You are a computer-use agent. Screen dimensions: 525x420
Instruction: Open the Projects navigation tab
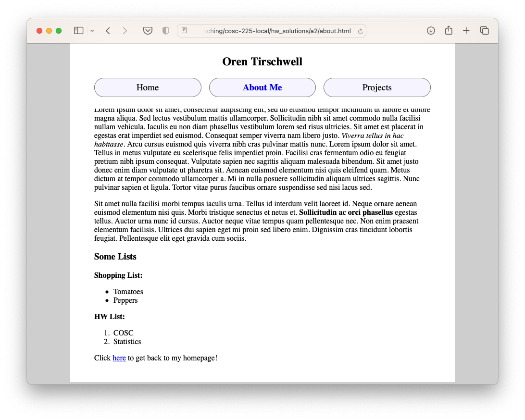click(377, 87)
